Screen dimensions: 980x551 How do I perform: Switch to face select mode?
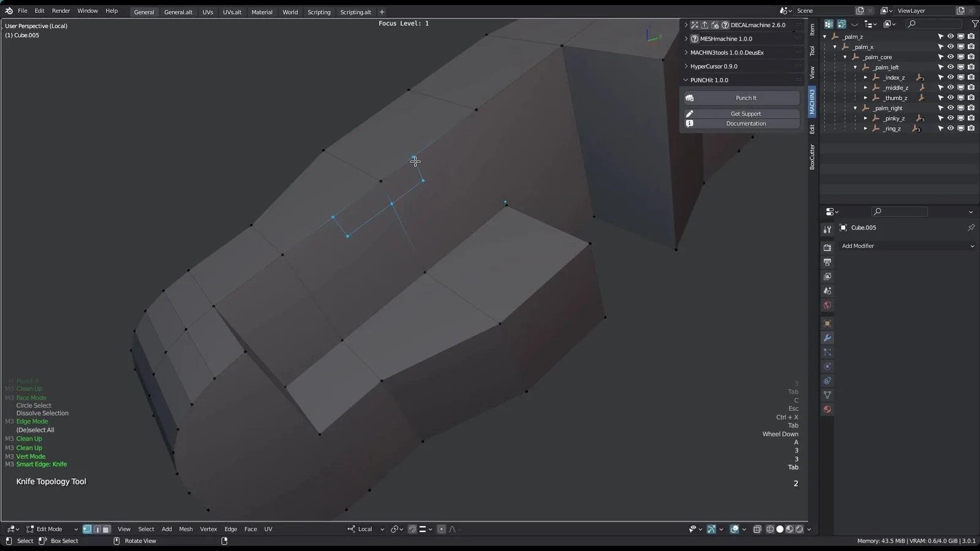[x=107, y=529]
